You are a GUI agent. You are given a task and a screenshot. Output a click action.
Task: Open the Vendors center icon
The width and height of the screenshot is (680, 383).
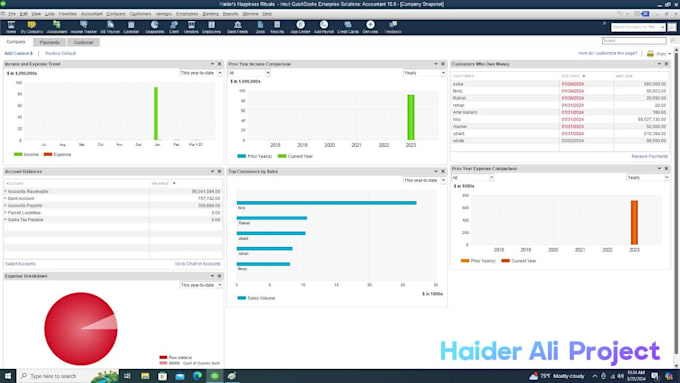[191, 27]
